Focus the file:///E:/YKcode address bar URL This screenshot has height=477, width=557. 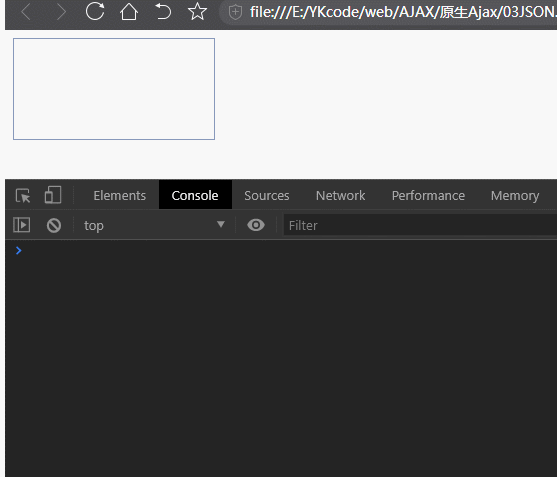tap(403, 12)
